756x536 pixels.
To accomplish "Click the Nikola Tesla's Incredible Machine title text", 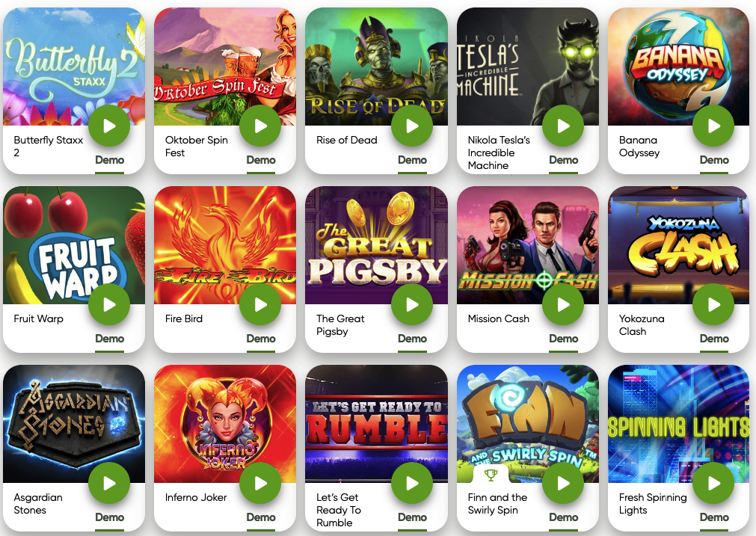I will [x=499, y=153].
